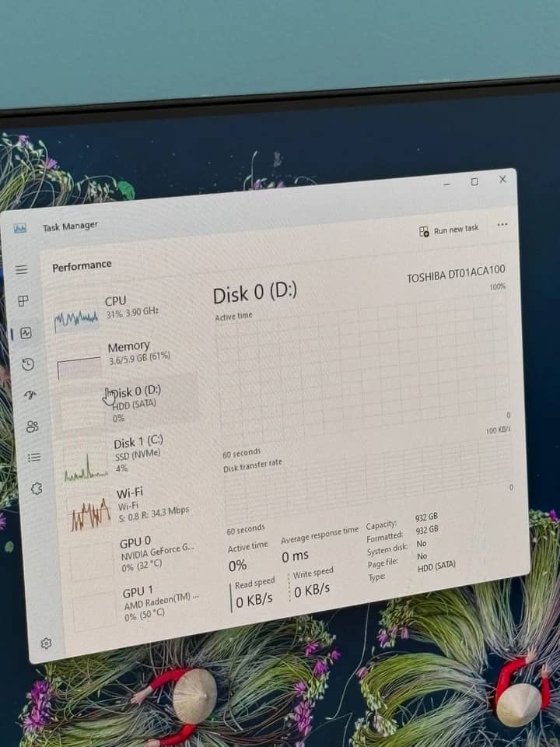Click the Task Manager app icon
Viewport: 560px width, 747px height.
tap(20, 229)
